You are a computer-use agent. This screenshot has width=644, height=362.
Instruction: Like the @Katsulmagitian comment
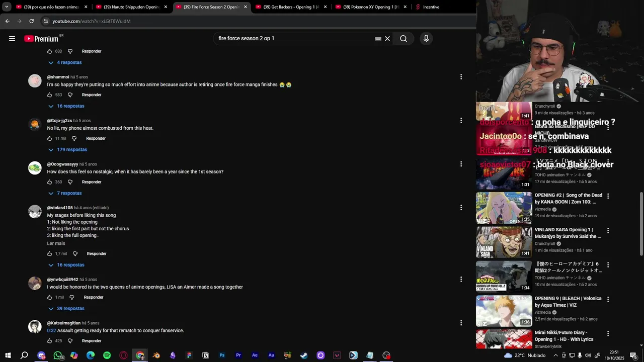click(50, 341)
